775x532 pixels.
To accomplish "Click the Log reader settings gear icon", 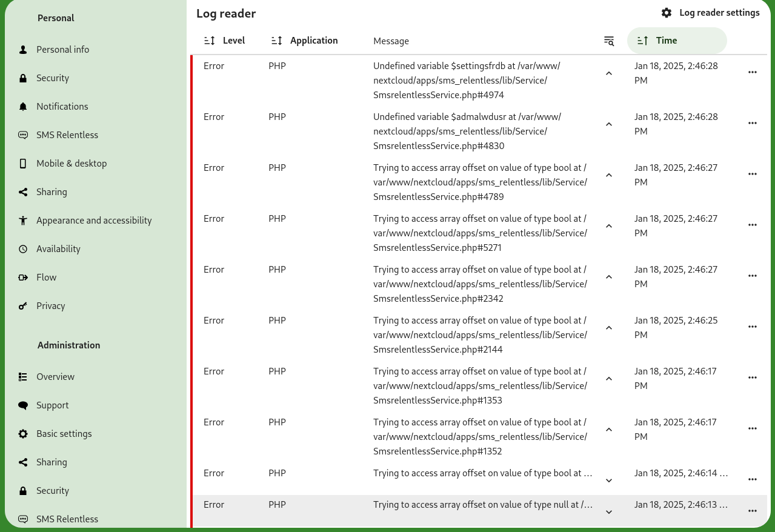I will (667, 13).
